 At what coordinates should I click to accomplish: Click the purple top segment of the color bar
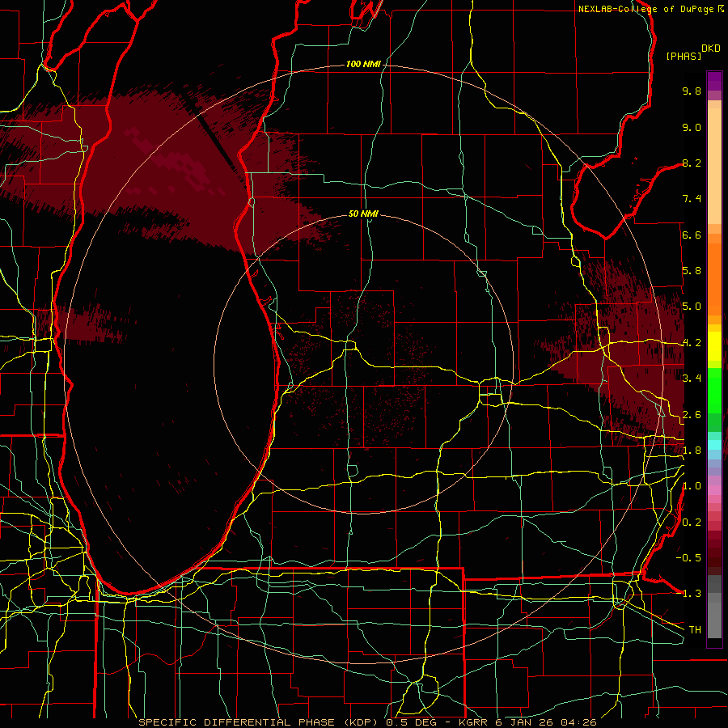point(714,81)
